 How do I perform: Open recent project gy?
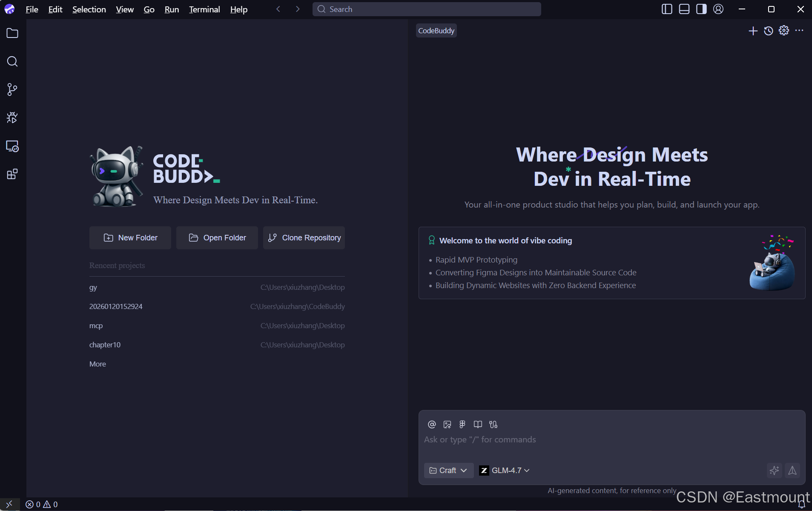pyautogui.click(x=217, y=287)
